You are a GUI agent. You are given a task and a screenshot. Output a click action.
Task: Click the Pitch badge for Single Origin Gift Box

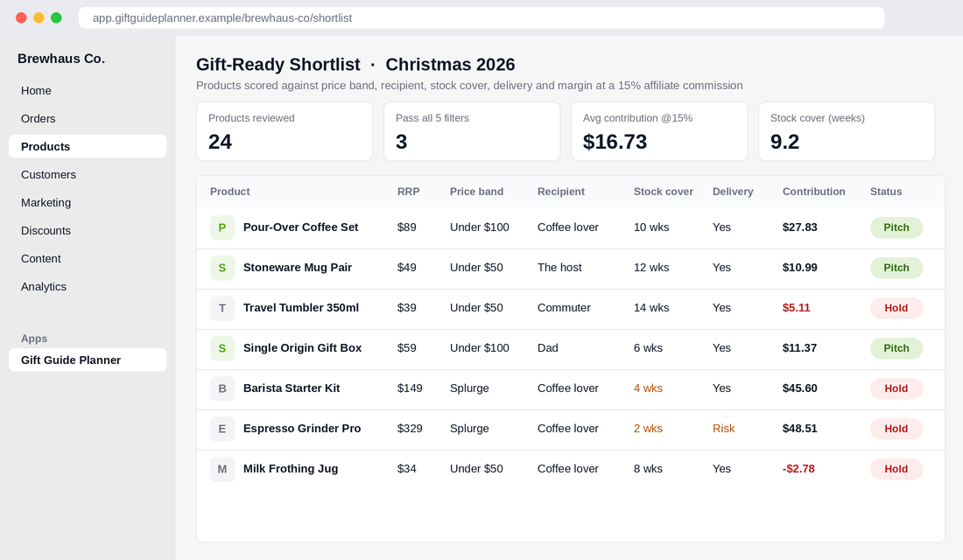(x=896, y=348)
